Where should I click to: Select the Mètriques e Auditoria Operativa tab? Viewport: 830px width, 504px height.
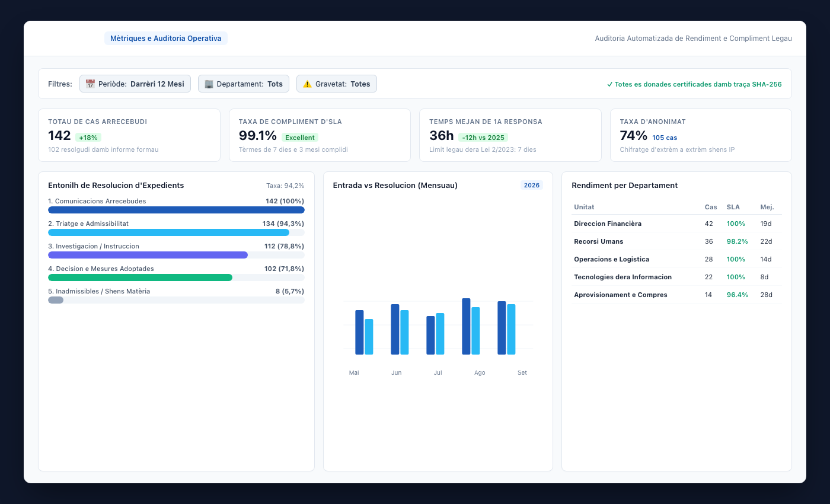coord(166,39)
